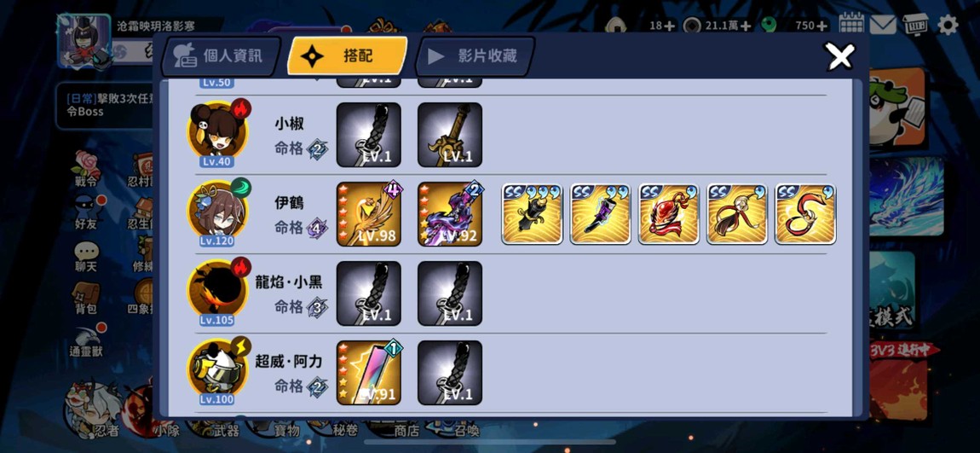This screenshot has height=453, width=980.
Task: Open the settings gear icon
Action: point(948,25)
